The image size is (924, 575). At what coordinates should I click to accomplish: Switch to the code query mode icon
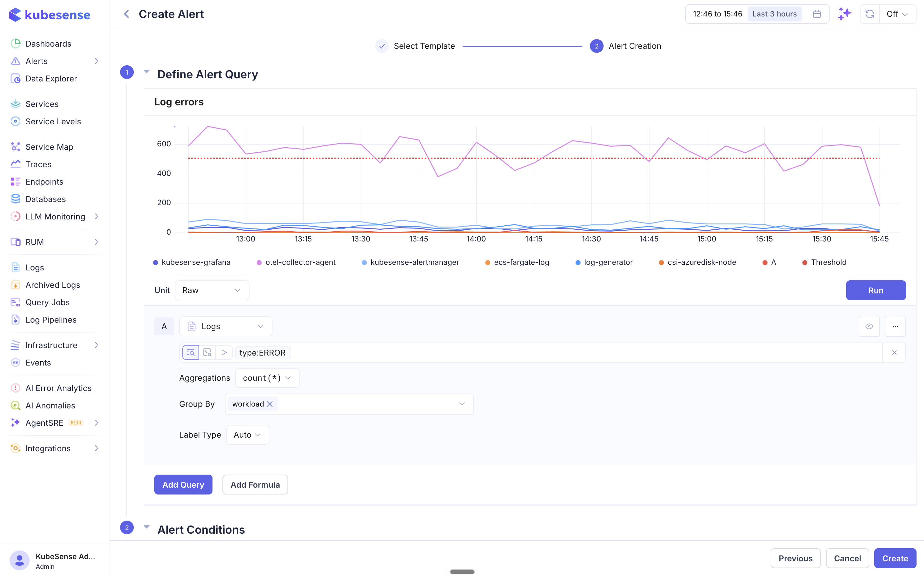click(208, 352)
